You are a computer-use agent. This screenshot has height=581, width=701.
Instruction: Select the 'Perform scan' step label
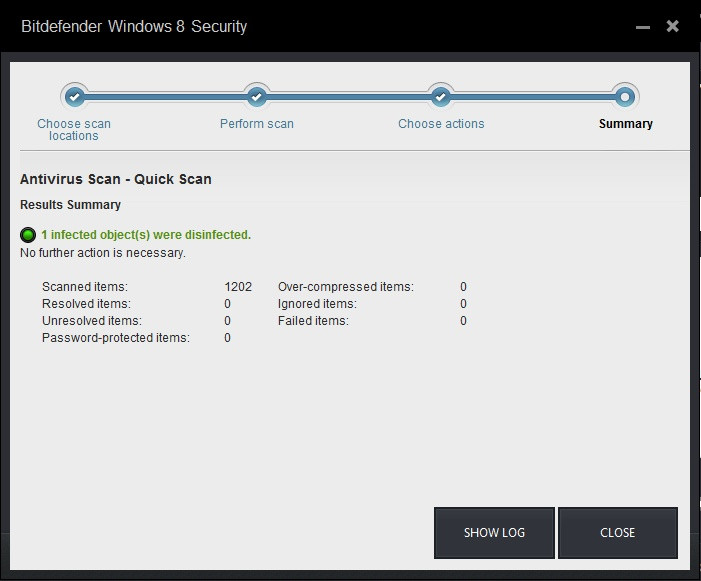click(x=257, y=124)
